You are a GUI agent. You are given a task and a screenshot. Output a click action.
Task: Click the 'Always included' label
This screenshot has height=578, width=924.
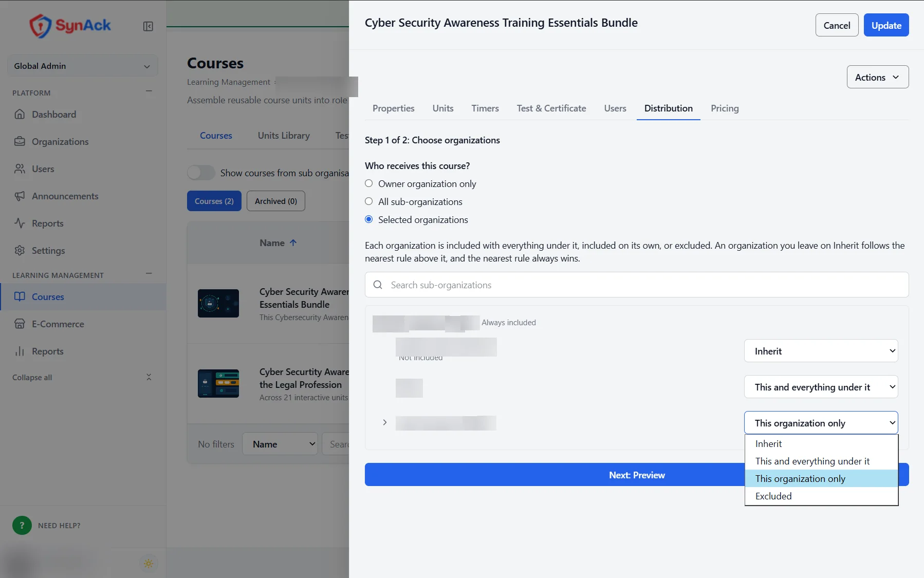509,323
